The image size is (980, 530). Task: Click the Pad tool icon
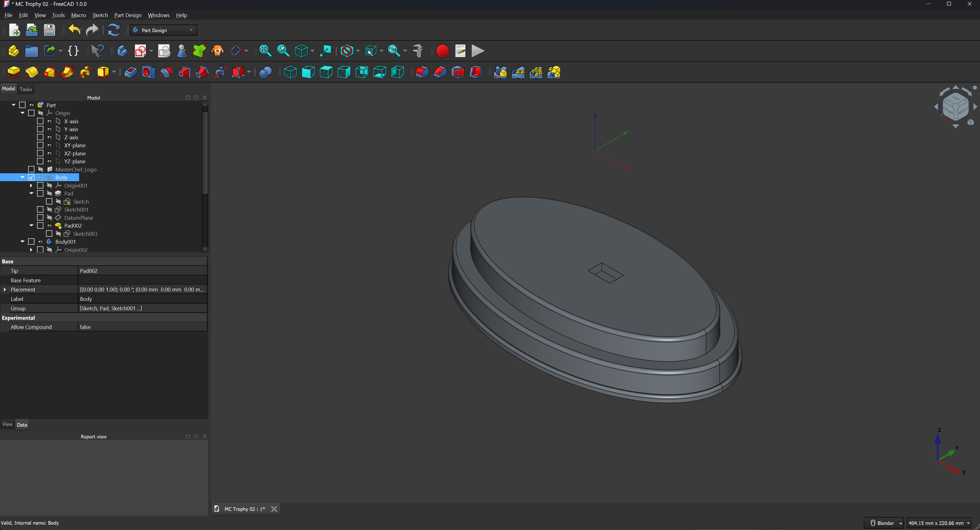click(14, 72)
